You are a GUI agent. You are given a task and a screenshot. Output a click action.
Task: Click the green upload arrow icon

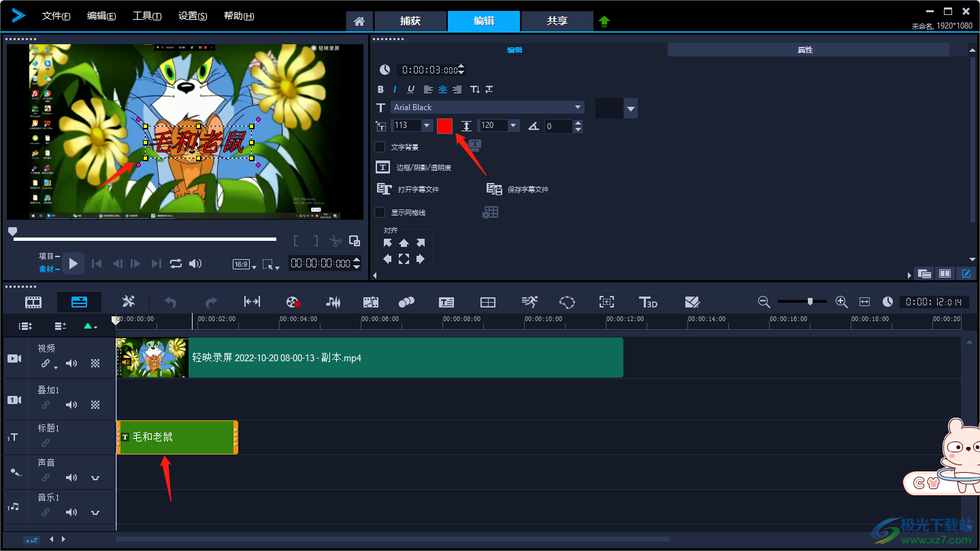pos(604,21)
